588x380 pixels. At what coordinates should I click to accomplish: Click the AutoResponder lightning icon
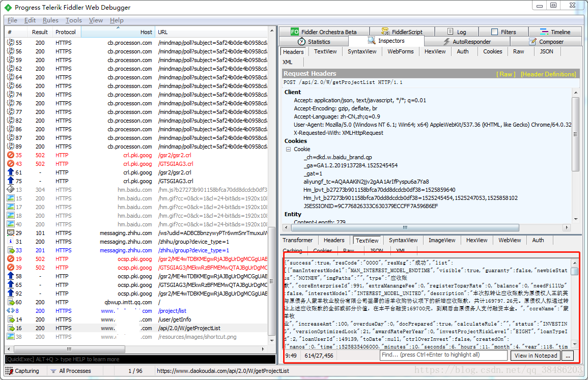(446, 42)
